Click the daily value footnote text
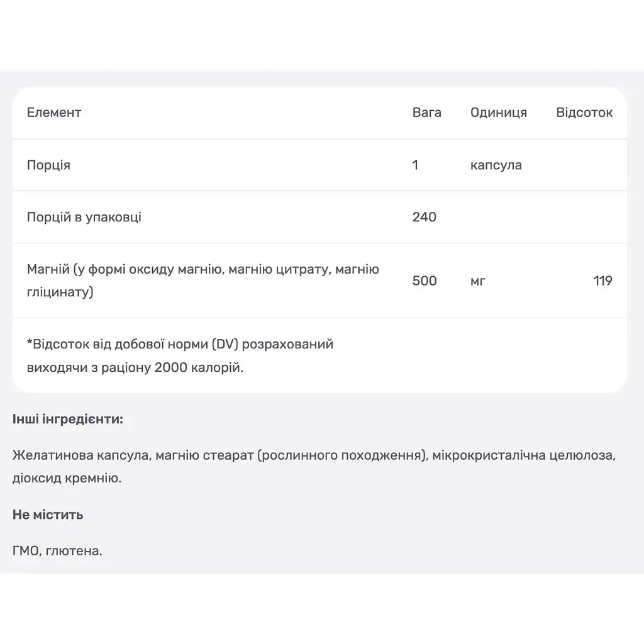The width and height of the screenshot is (644, 644). click(180, 356)
